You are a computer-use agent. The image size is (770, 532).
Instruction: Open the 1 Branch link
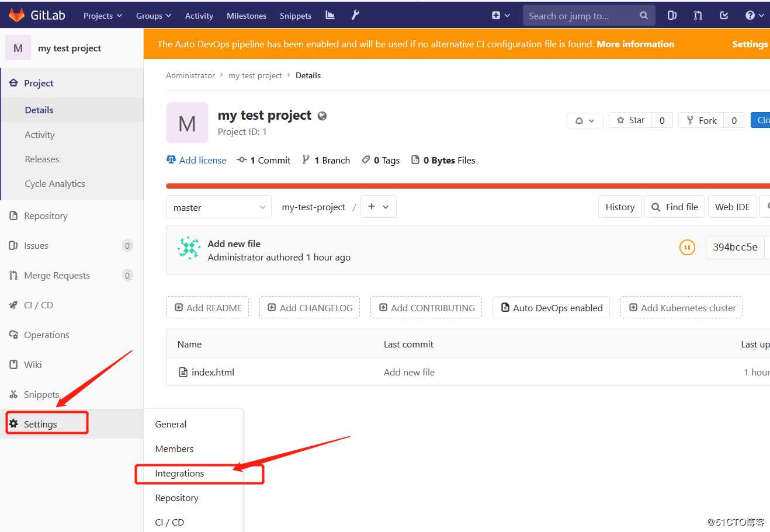pyautogui.click(x=326, y=160)
